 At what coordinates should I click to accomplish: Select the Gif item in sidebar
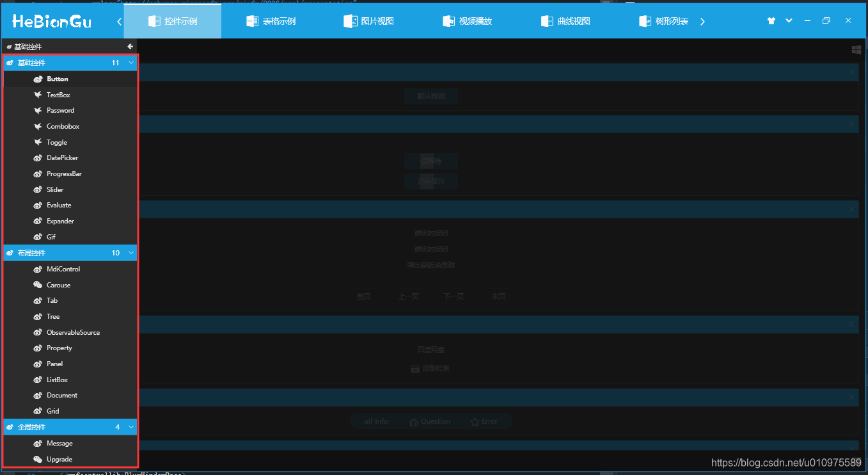tap(70, 237)
